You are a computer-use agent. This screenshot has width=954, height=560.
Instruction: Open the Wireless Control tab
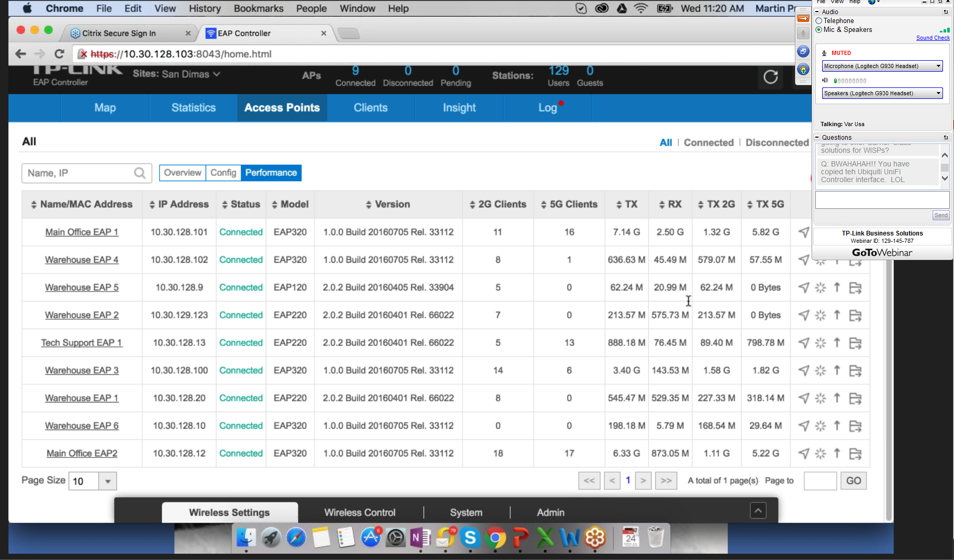pyautogui.click(x=360, y=512)
